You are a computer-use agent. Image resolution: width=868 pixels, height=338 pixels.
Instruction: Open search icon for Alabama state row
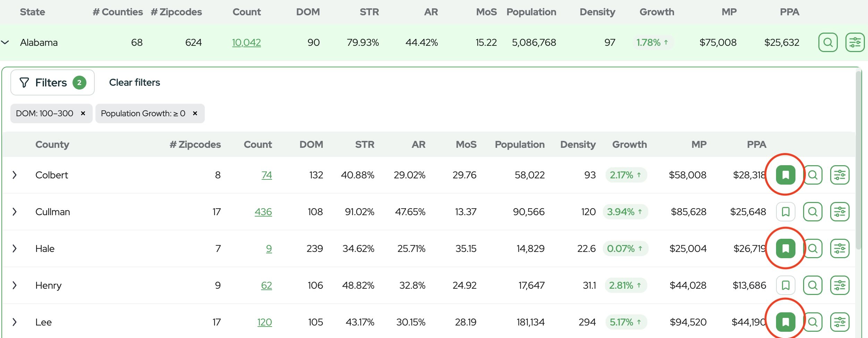(828, 42)
